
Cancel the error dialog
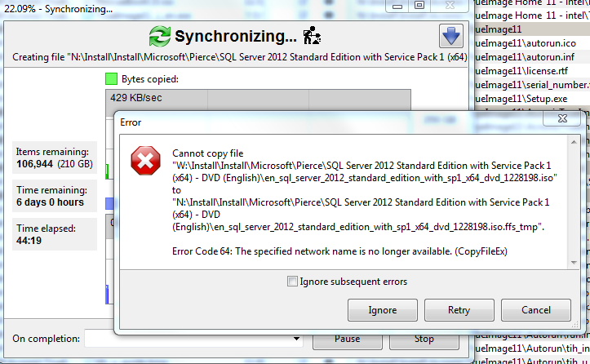[535, 310]
